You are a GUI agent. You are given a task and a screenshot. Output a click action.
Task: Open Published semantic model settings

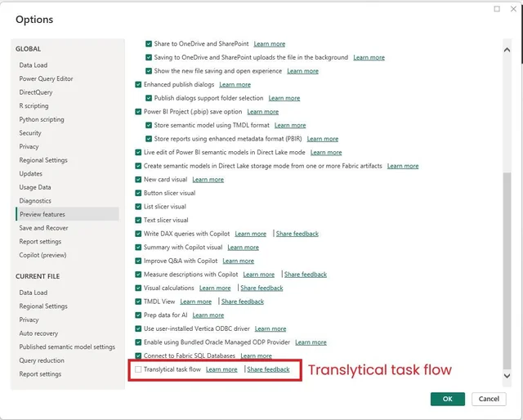67,347
